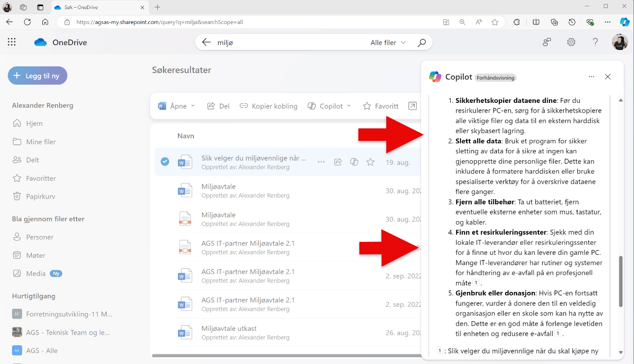This screenshot has width=634, height=364.
Task: Open AGS - Alle quick access item
Action: (x=35, y=351)
